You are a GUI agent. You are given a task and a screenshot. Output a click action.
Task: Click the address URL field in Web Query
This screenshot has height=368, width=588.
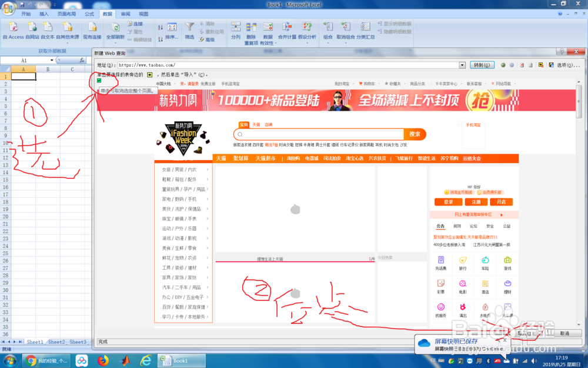point(288,65)
